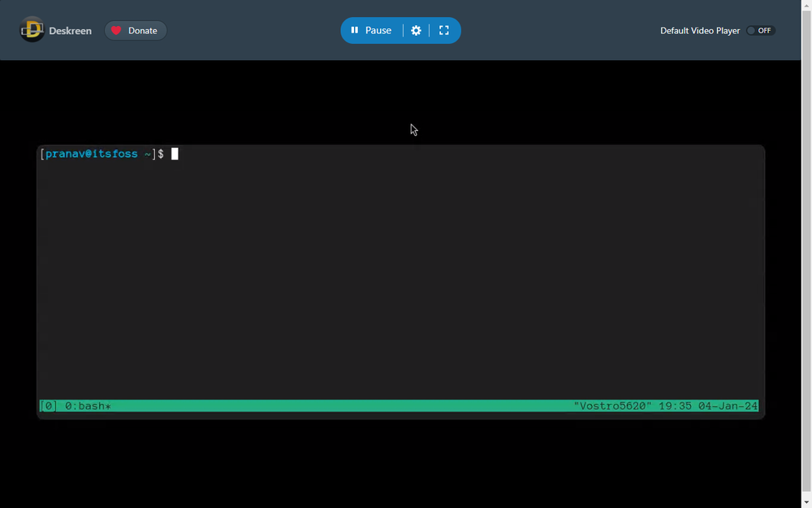Image resolution: width=812 pixels, height=508 pixels.
Task: Click the Deskreen 'D' emblem in the header
Action: click(32, 30)
